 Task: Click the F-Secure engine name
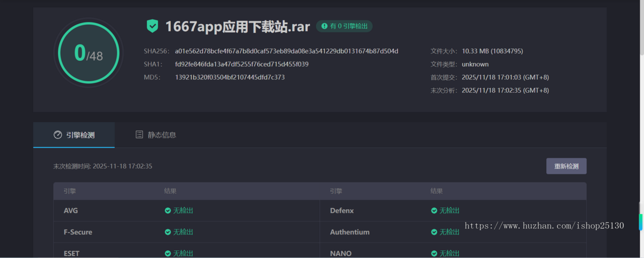(78, 232)
